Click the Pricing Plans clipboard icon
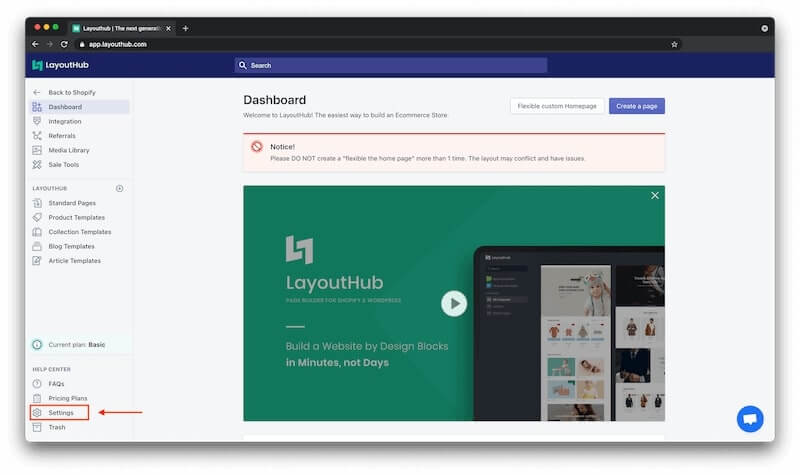Image resolution: width=800 pixels, height=475 pixels. (x=37, y=398)
